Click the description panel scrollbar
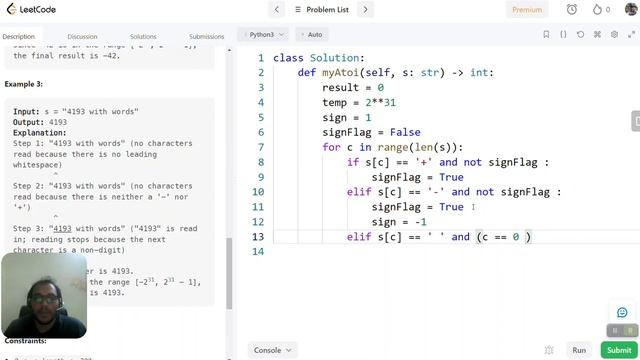640x360 pixels. (229, 273)
